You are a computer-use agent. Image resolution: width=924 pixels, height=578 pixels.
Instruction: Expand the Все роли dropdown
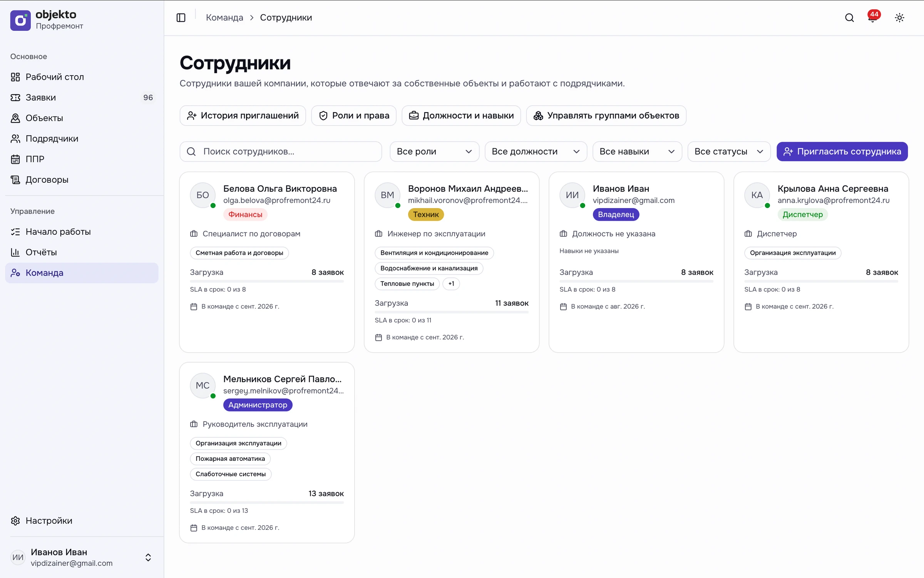[x=434, y=151]
